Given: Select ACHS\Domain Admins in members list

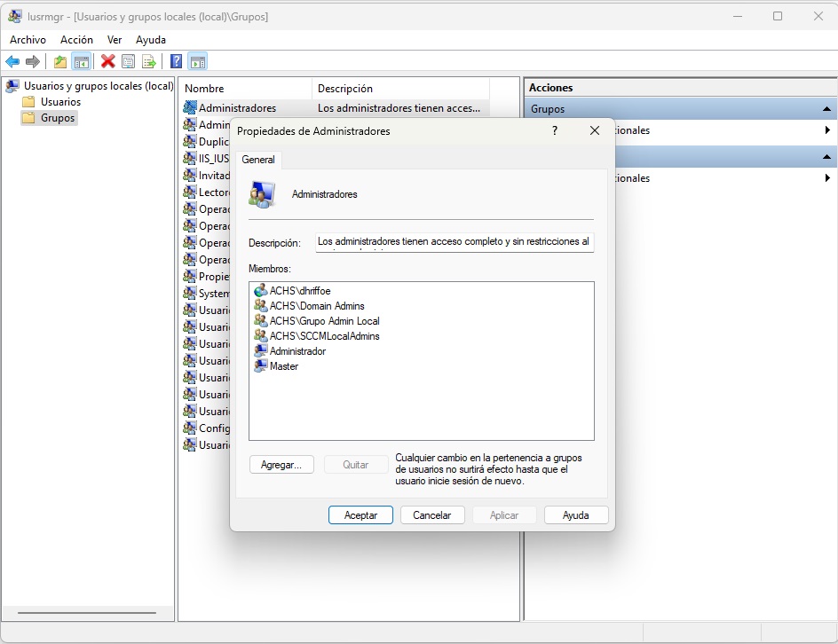Looking at the screenshot, I should coord(317,306).
